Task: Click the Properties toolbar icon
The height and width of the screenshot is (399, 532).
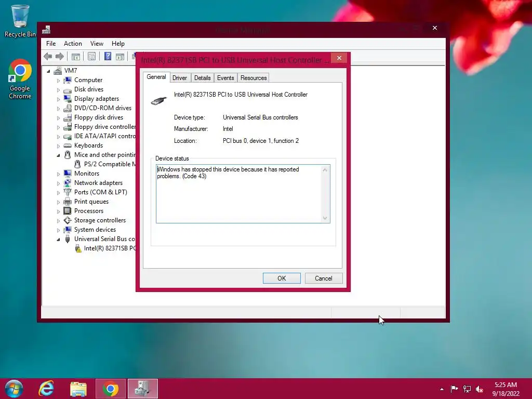Action: coord(91,56)
